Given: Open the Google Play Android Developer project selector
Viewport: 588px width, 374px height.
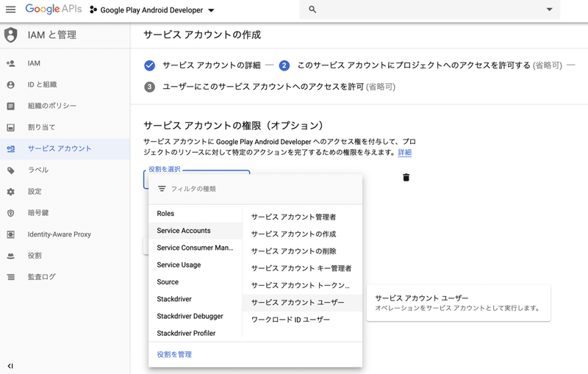Looking at the screenshot, I should tap(157, 10).
